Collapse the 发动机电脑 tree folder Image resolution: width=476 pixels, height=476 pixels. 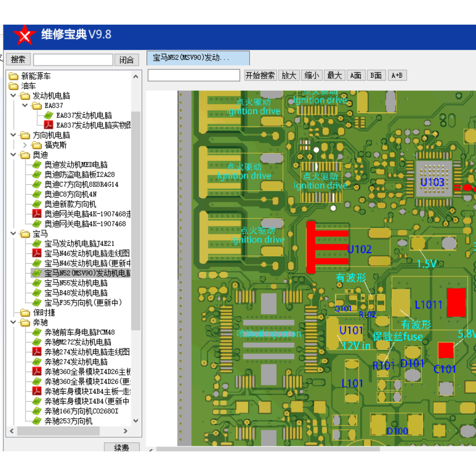point(13,96)
